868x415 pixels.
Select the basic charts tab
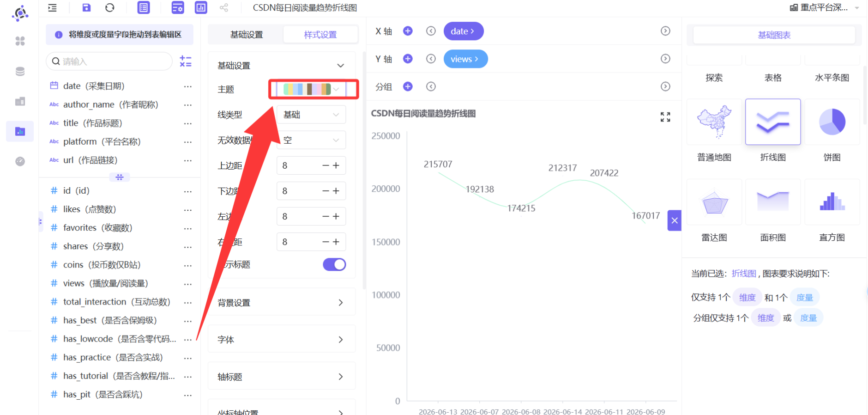tap(774, 35)
